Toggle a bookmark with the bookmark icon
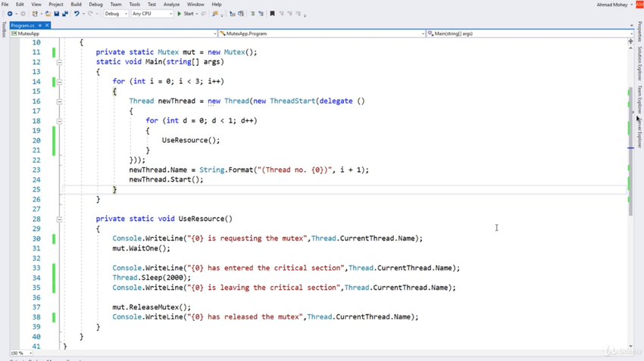The height and width of the screenshot is (361, 644). pos(272,14)
